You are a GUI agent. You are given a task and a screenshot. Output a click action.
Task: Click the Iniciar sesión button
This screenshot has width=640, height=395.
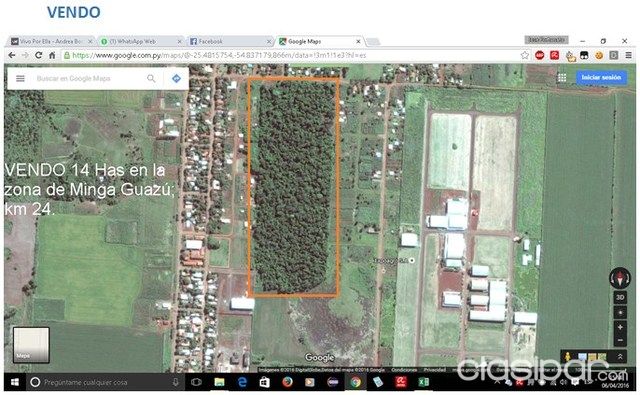601,78
